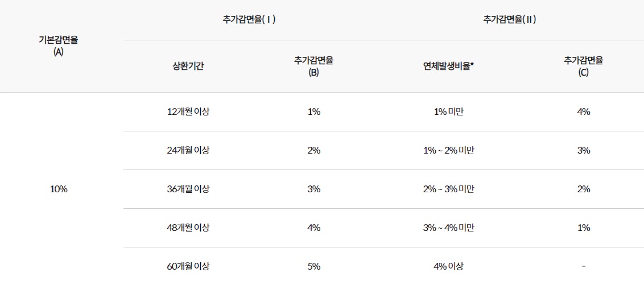Viewport: 644px width, 281px height.
Task: Click the dash cell in column C
Action: 584,266
